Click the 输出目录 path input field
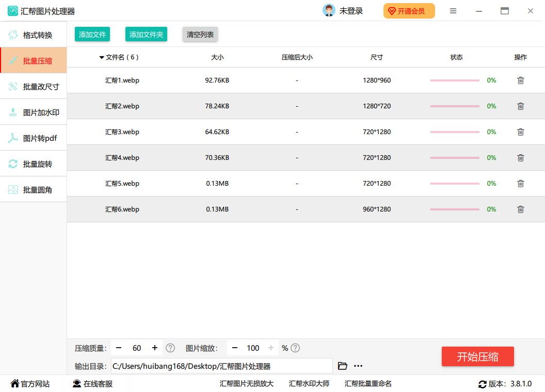 click(x=222, y=366)
